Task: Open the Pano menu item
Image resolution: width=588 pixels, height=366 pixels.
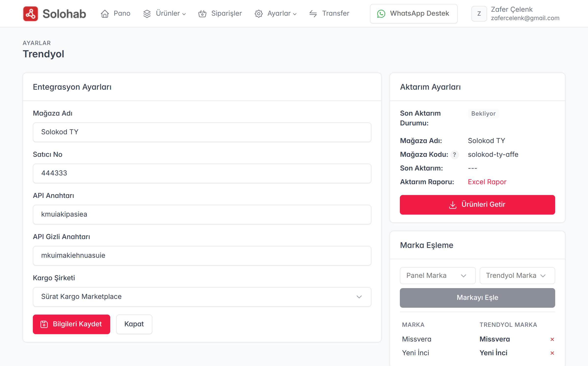Action: (x=116, y=13)
